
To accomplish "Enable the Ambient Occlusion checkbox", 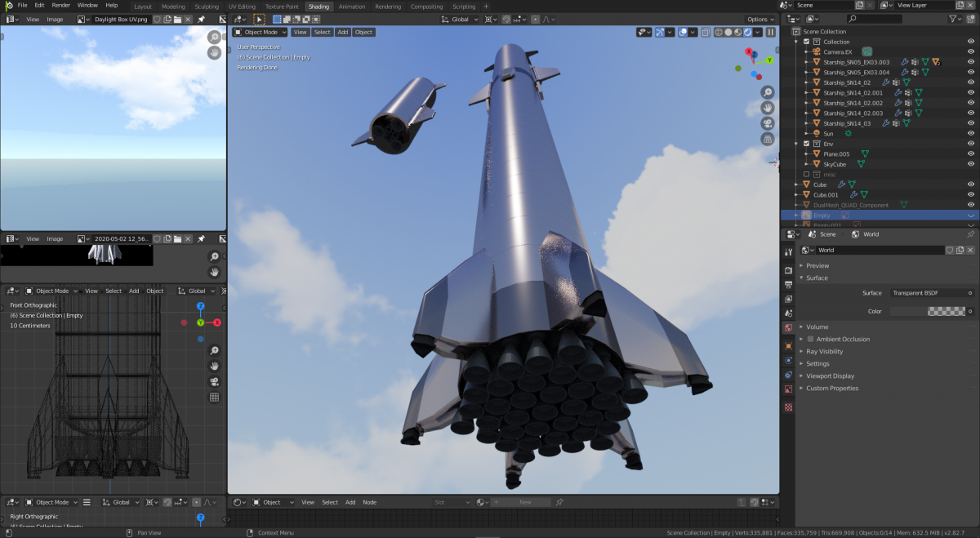I will tap(810, 339).
